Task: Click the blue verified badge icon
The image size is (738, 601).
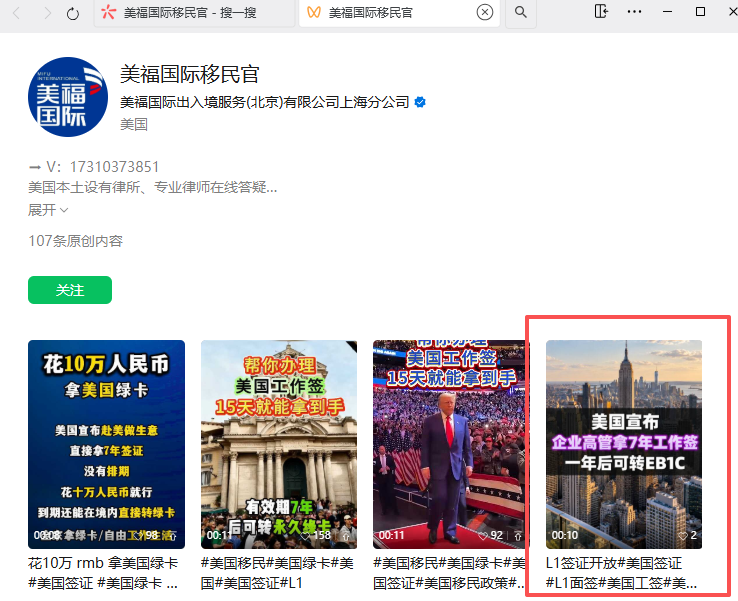Action: (420, 102)
